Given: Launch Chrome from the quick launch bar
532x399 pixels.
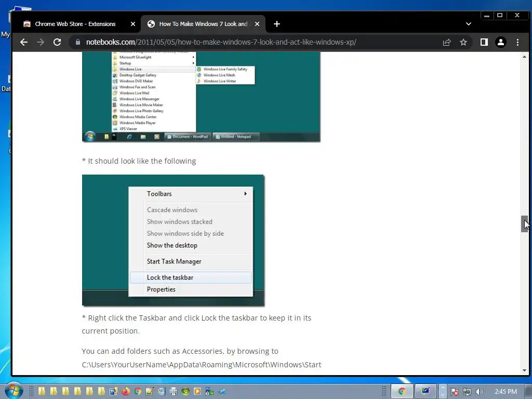Looking at the screenshot, I should pyautogui.click(x=137, y=391).
